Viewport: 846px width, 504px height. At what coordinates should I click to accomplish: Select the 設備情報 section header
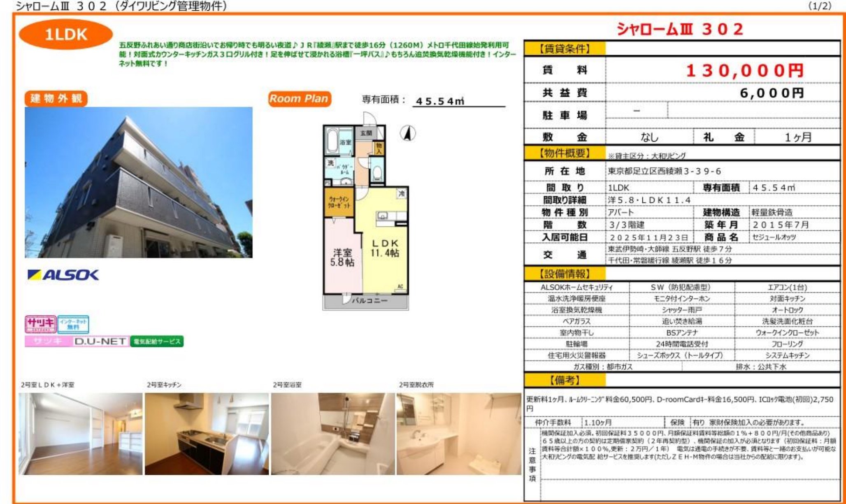(565, 274)
